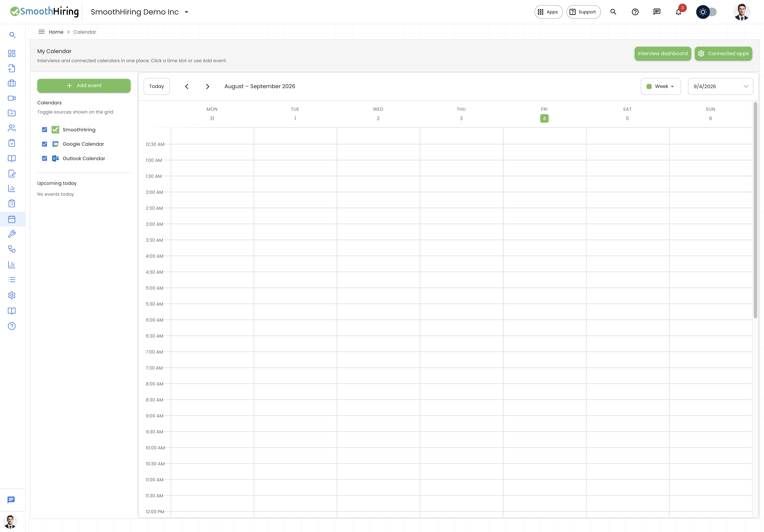Click the workflow nodes icon in sidebar

tap(12, 249)
